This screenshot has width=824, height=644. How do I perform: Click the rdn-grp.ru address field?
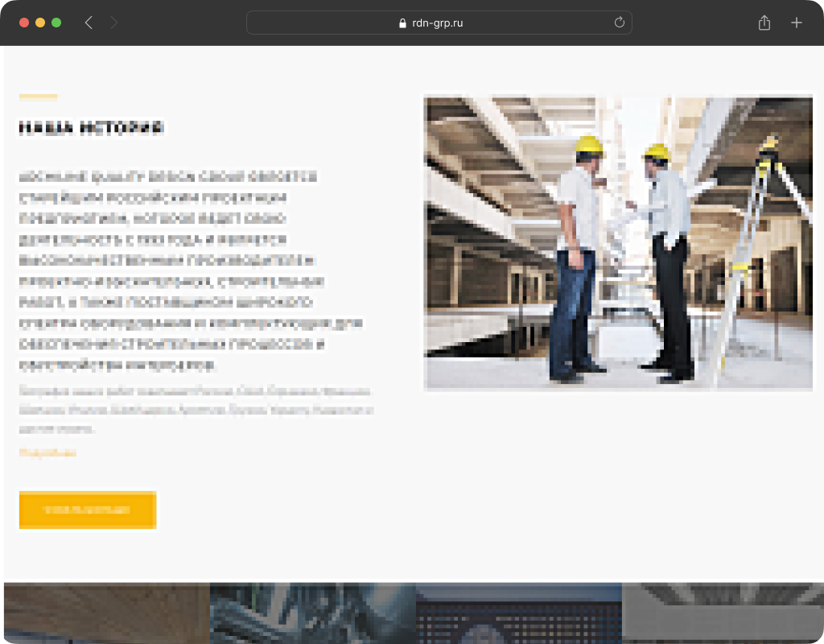439,23
